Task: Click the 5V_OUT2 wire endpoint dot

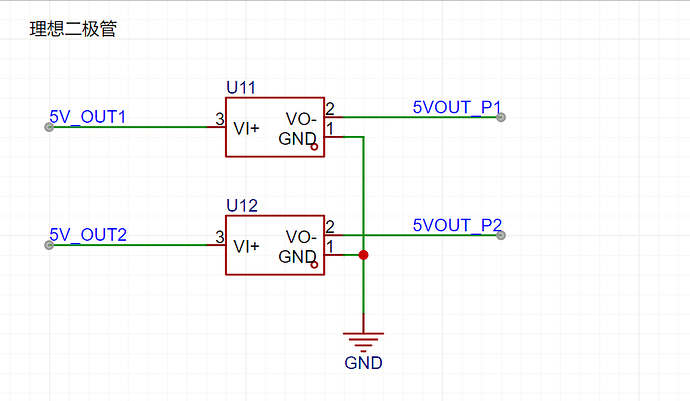Action: [49, 245]
